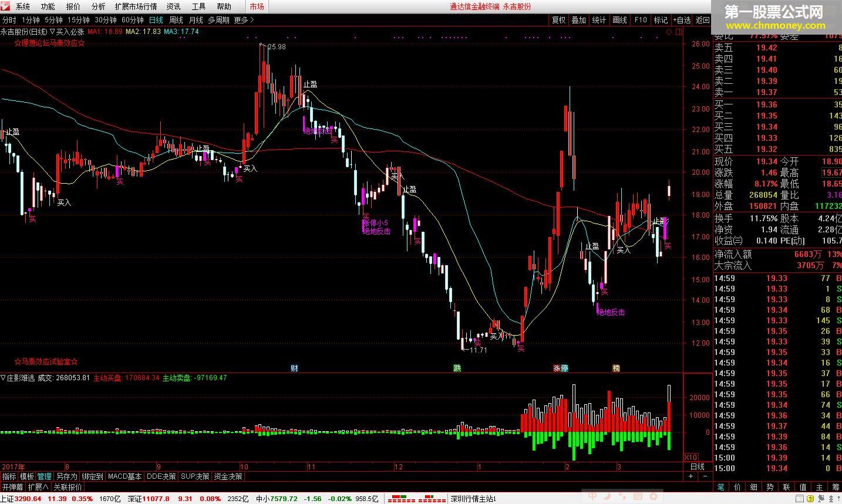Open the 工具 menu
This screenshot has height=504, width=842.
(x=198, y=6)
